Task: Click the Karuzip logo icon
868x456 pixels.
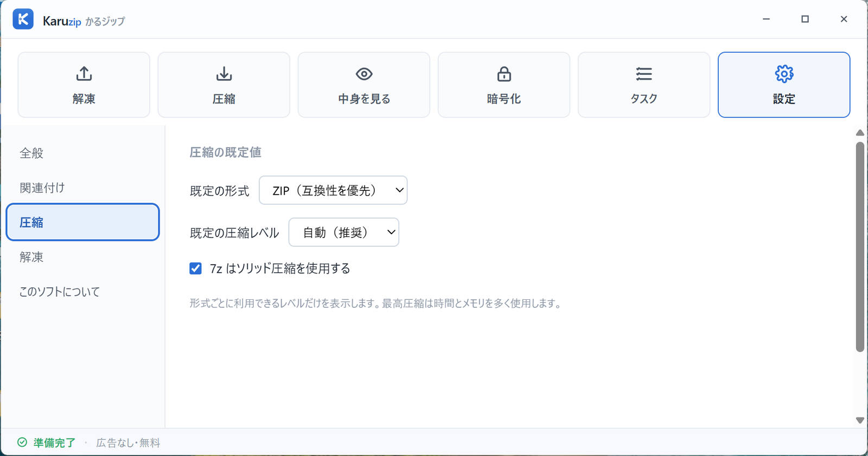Action: point(23,19)
